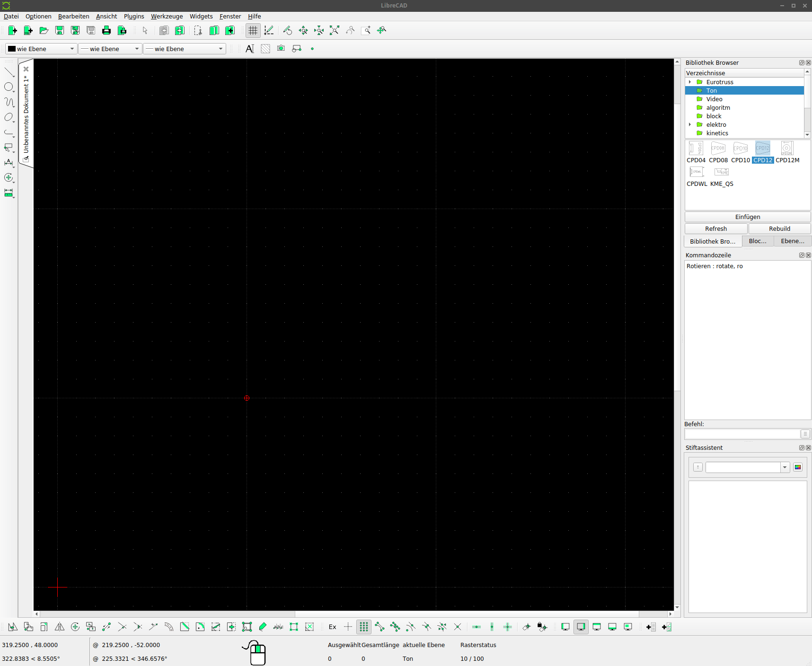Toggle snap to endpoints
This screenshot has height=666, width=812.
[380, 627]
